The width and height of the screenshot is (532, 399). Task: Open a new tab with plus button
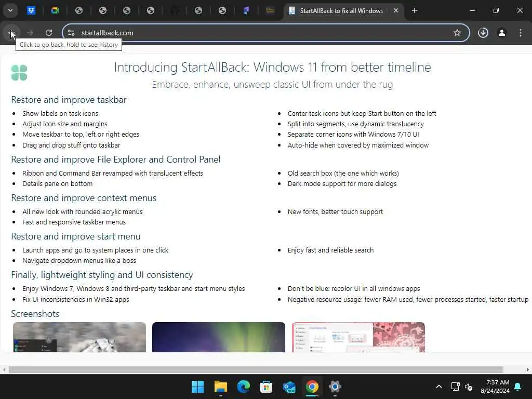pyautogui.click(x=414, y=10)
